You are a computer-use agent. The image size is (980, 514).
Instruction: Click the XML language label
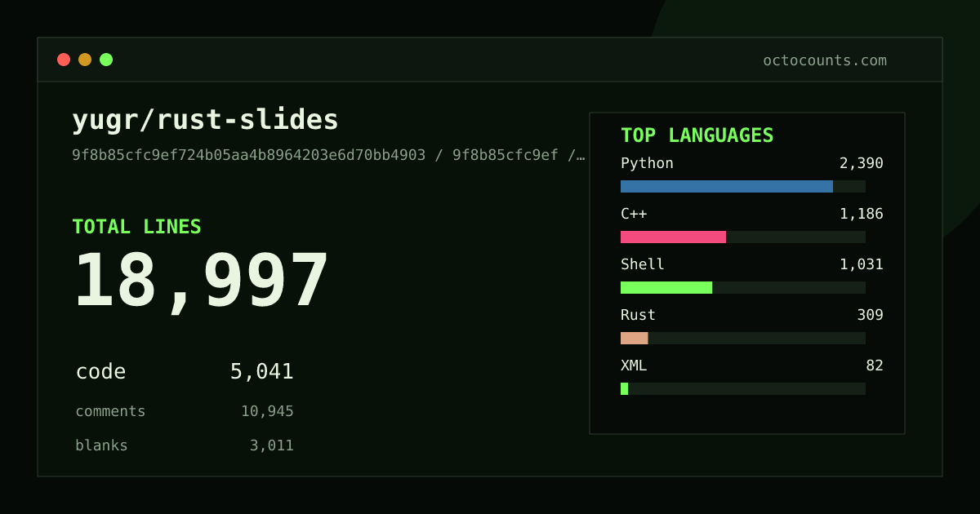pos(634,366)
